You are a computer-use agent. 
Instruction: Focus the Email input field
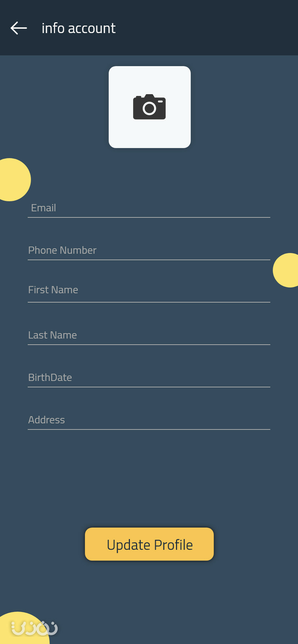pyautogui.click(x=149, y=208)
